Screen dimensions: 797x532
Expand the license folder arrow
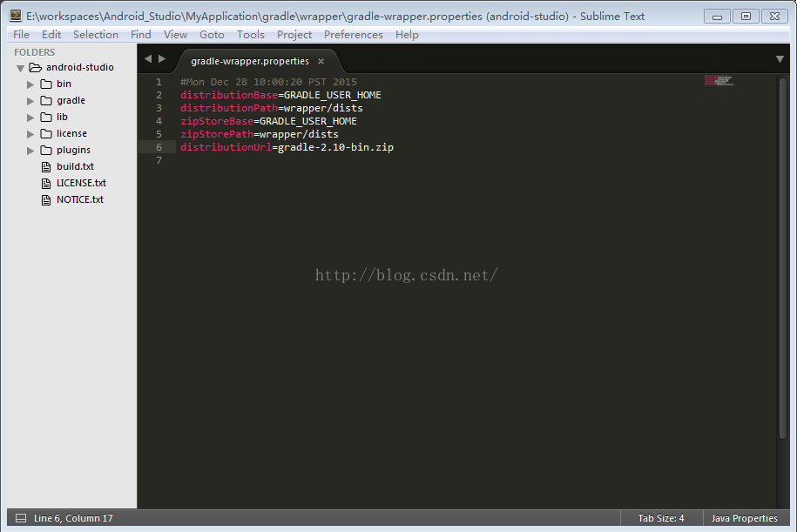30,134
